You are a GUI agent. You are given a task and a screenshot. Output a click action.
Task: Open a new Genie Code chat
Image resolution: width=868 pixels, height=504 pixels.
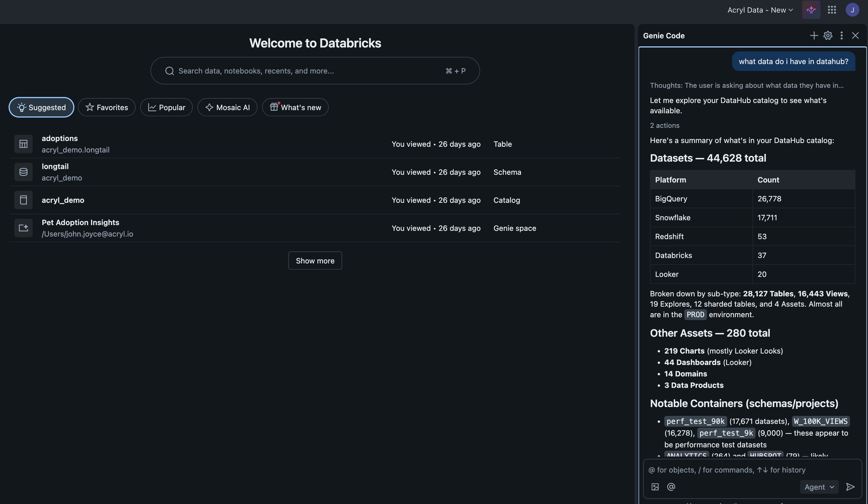814,35
